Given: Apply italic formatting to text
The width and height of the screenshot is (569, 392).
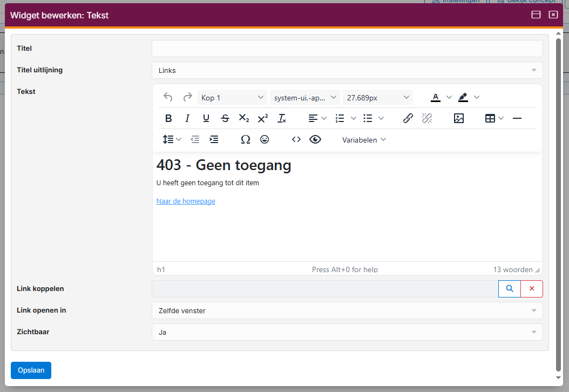Looking at the screenshot, I should [x=187, y=118].
